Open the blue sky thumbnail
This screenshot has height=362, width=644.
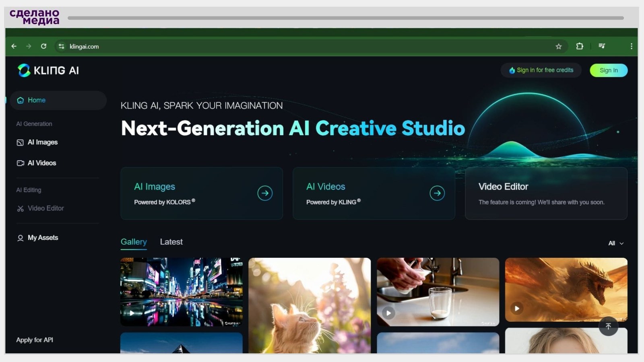[438, 343]
